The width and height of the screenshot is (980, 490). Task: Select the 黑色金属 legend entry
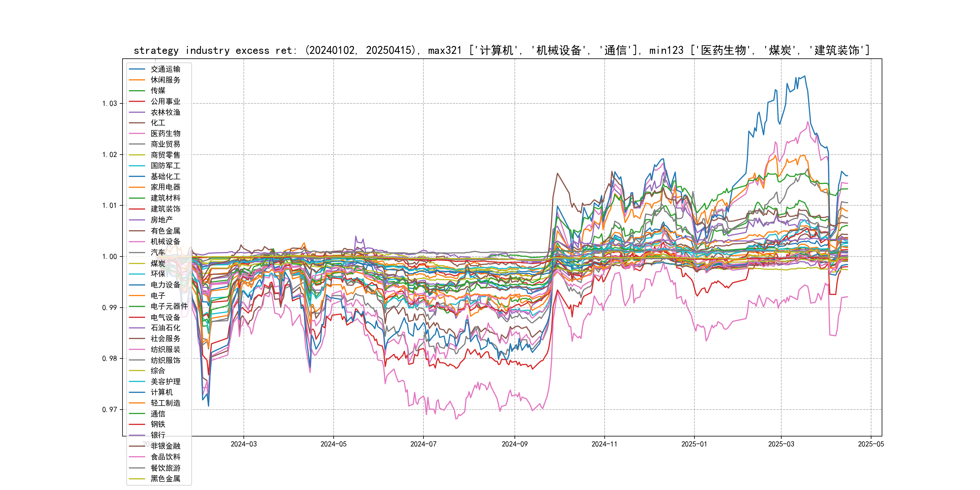[165, 479]
